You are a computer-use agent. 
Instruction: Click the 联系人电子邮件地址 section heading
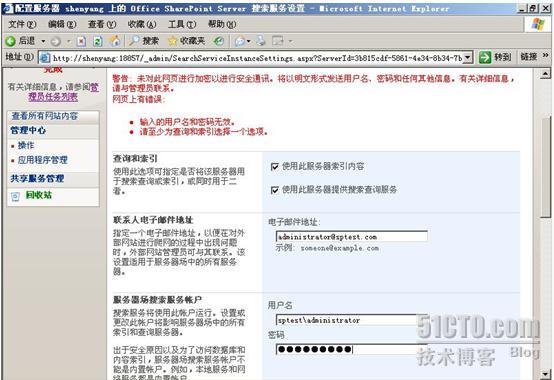(x=153, y=220)
